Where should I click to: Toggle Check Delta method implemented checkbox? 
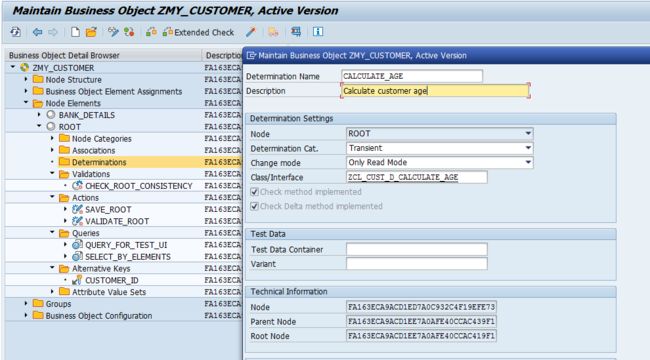coord(255,206)
